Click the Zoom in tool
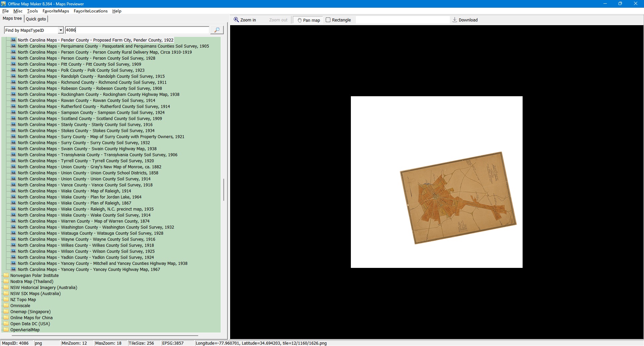644x346 pixels. point(245,20)
